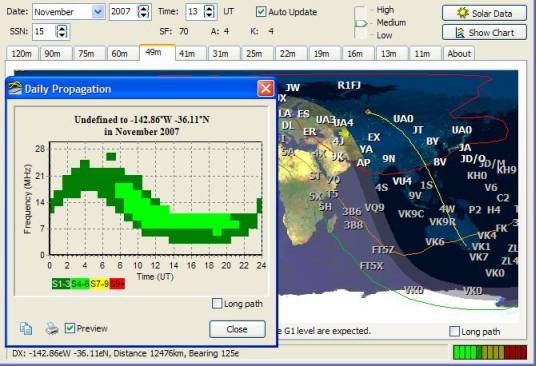Click the Close button

pyautogui.click(x=237, y=329)
